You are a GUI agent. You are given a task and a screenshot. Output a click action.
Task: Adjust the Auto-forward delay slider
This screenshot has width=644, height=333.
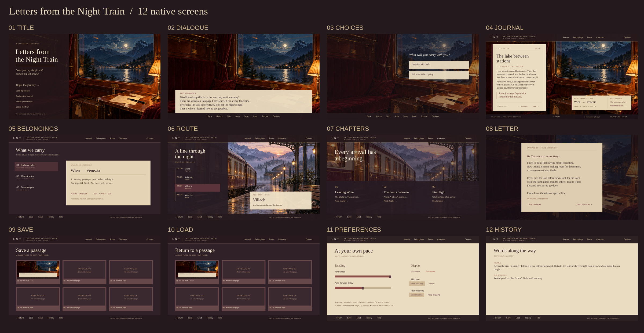point(363,288)
